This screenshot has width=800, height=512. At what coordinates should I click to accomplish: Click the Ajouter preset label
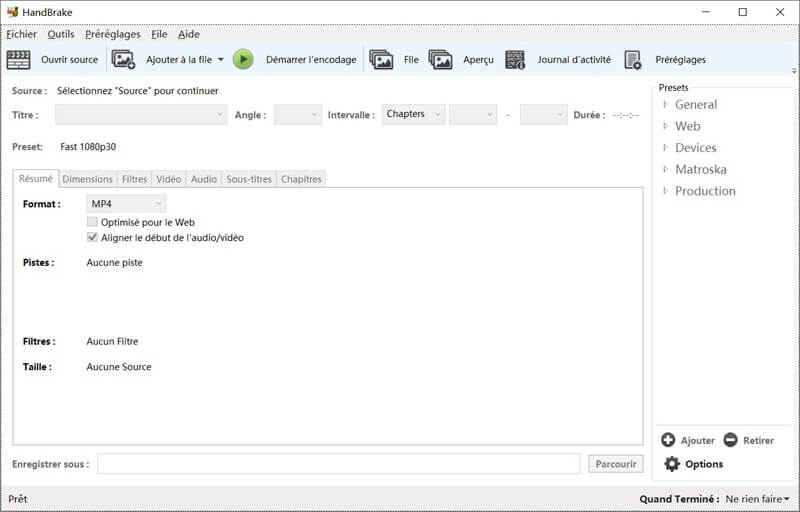pyautogui.click(x=697, y=441)
